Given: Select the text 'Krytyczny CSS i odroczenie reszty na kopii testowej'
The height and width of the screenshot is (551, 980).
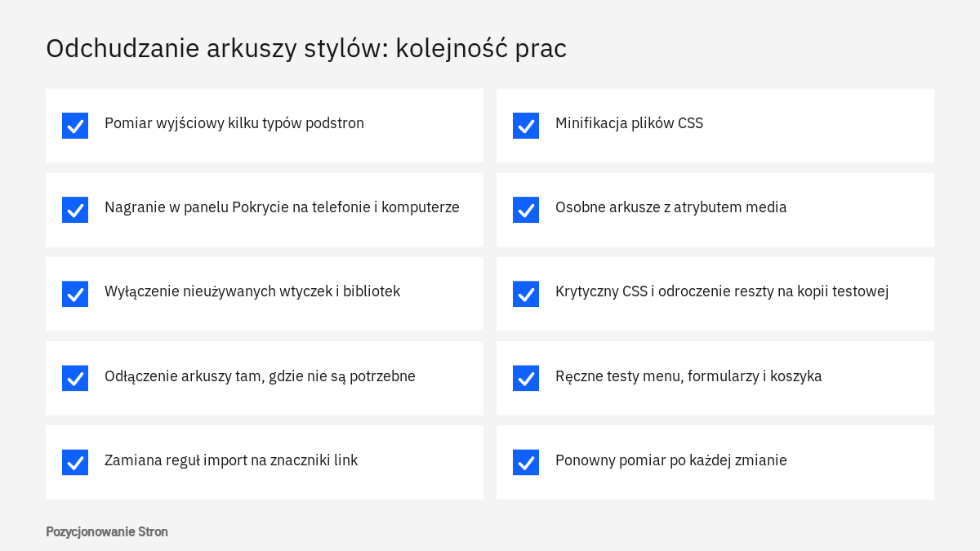Looking at the screenshot, I should tap(722, 291).
